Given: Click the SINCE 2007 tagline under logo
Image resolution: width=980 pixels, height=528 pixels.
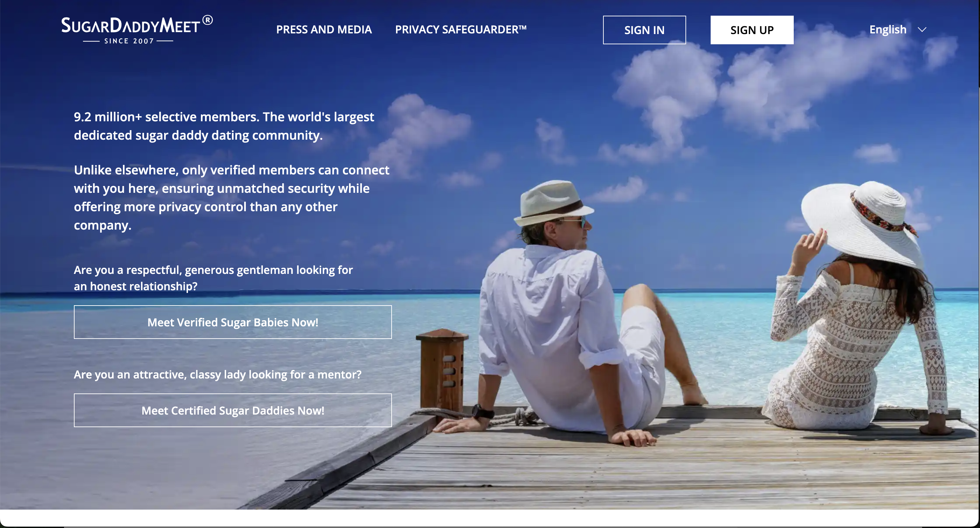Looking at the screenshot, I should 129,41.
